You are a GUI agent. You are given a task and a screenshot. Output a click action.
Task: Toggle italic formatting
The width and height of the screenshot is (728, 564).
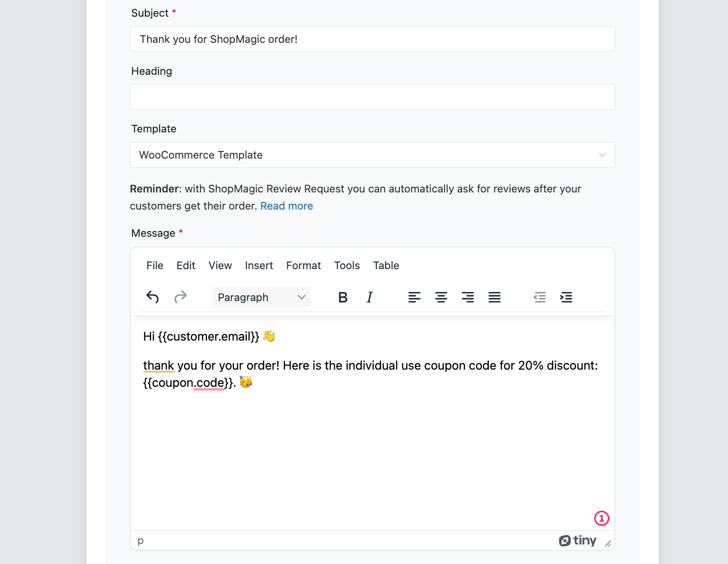pyautogui.click(x=369, y=297)
